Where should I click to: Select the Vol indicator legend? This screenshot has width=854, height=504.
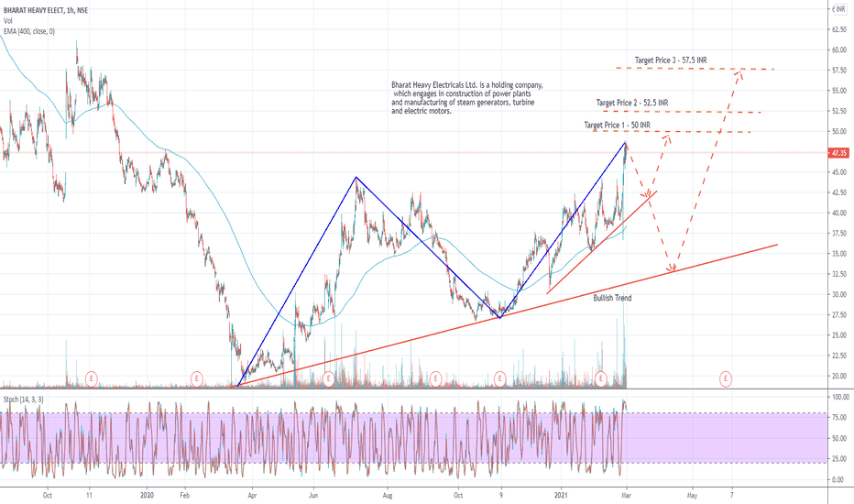point(7,21)
